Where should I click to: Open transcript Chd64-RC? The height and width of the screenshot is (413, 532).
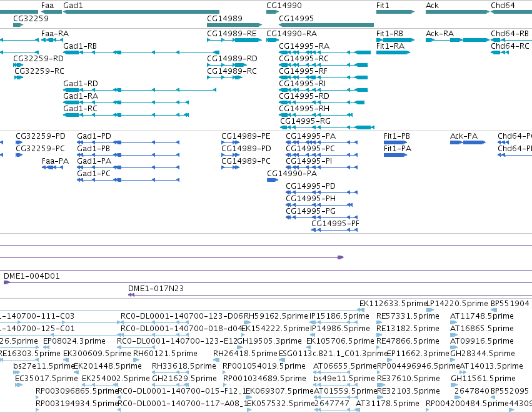[510, 46]
